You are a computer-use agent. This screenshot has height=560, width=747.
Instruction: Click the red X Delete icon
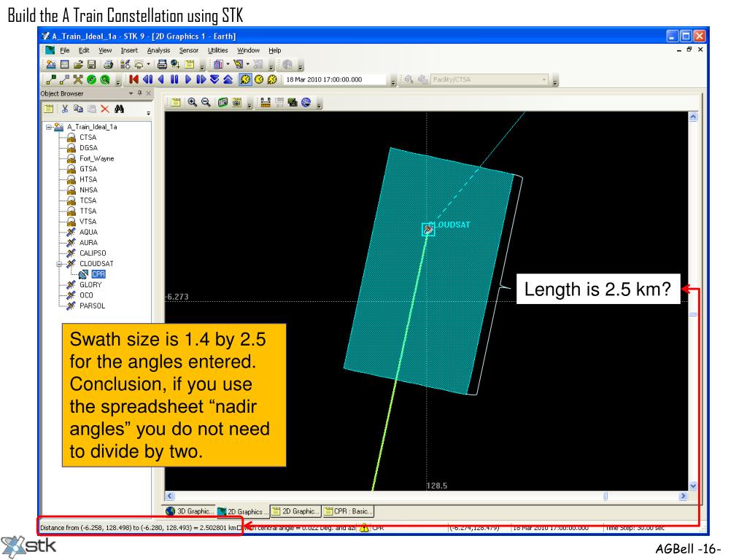point(105,109)
